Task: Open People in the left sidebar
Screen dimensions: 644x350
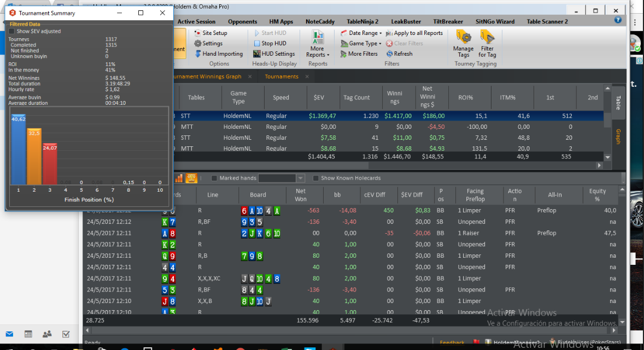Action: pos(47,334)
